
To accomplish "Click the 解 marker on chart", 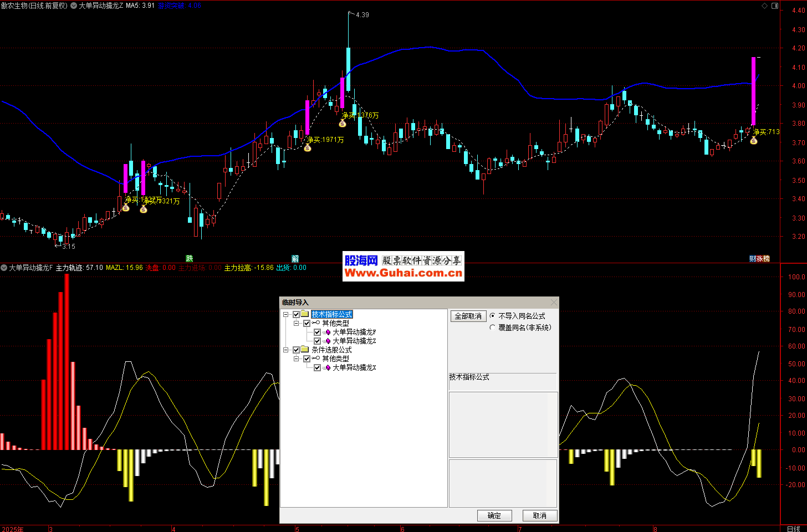I will (x=295, y=258).
